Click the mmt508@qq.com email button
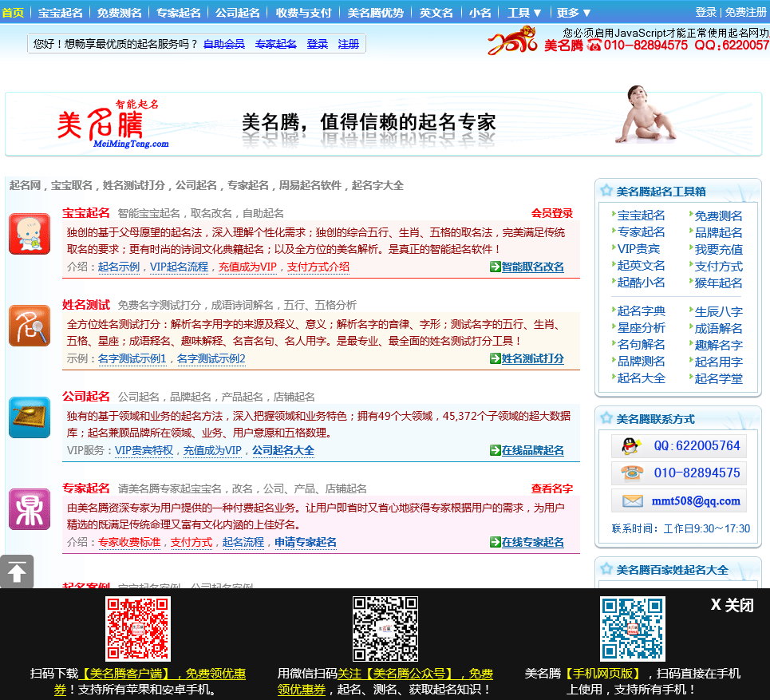This screenshot has height=700, width=770. point(679,501)
